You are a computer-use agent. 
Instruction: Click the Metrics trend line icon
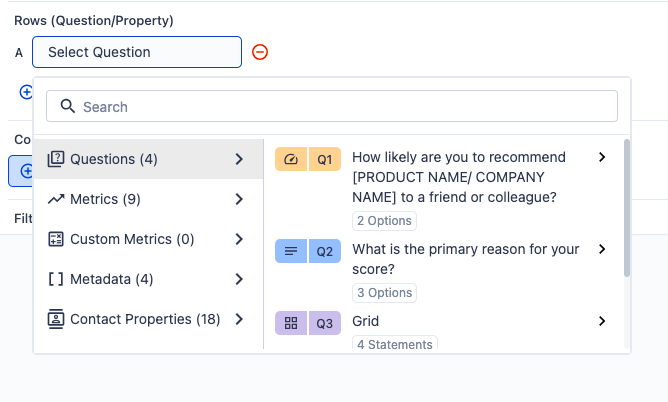point(56,199)
